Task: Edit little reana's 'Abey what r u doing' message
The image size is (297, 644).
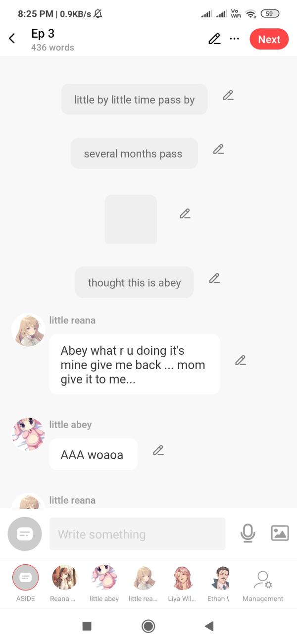Action: (x=241, y=361)
